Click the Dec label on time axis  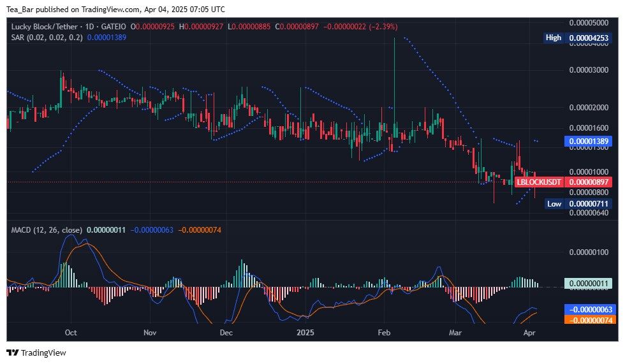click(x=226, y=333)
